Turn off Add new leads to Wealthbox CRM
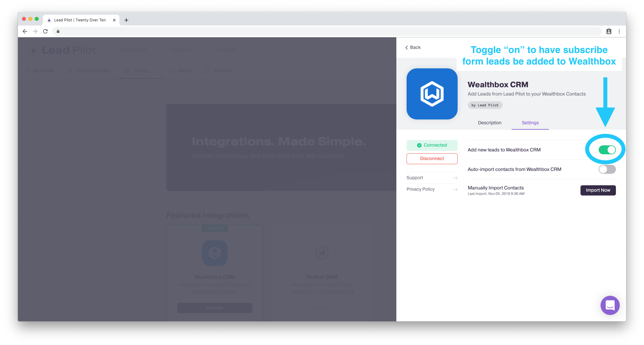Image resolution: width=644 pixels, height=345 pixels. click(x=607, y=150)
